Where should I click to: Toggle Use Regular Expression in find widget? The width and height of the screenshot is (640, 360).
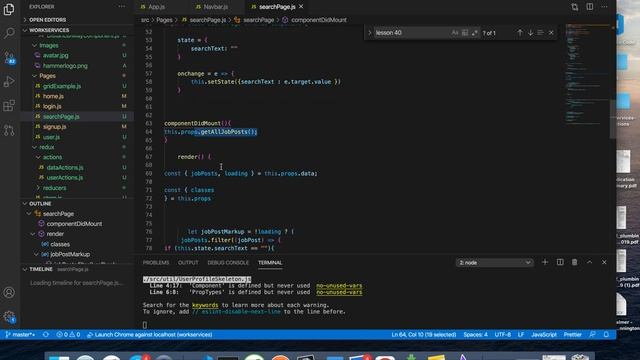475,33
